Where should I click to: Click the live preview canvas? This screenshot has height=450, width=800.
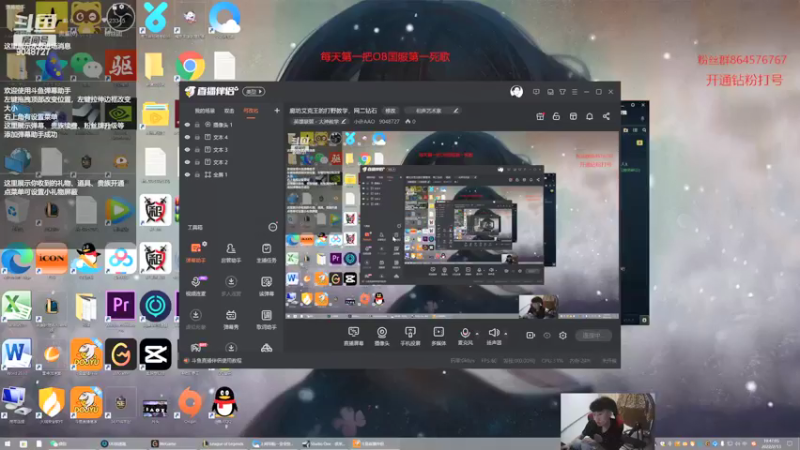(452, 225)
